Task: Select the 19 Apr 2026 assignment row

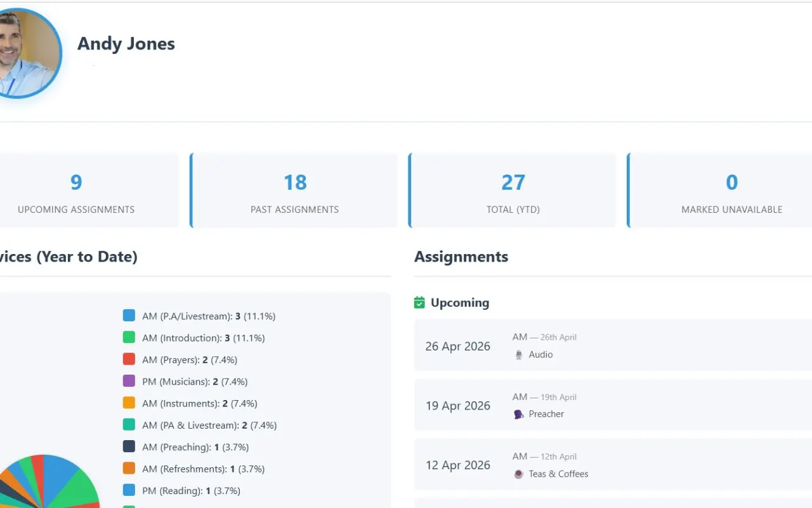Action: pos(613,405)
